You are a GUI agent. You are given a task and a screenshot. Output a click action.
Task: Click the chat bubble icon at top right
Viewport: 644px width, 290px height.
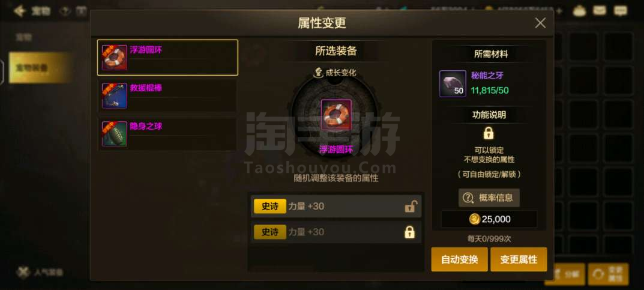coord(620,11)
